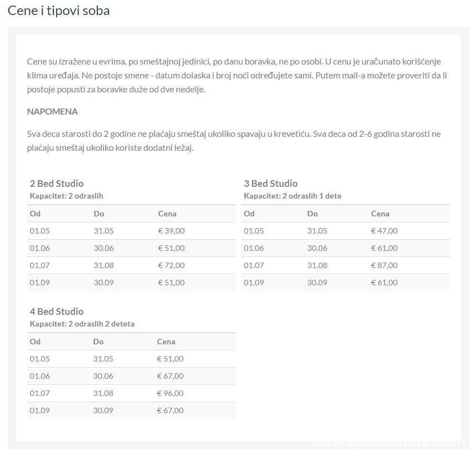This screenshot has width=476, height=455.
Task: Click the '2 Bed Studio' table title
Action: tap(57, 184)
